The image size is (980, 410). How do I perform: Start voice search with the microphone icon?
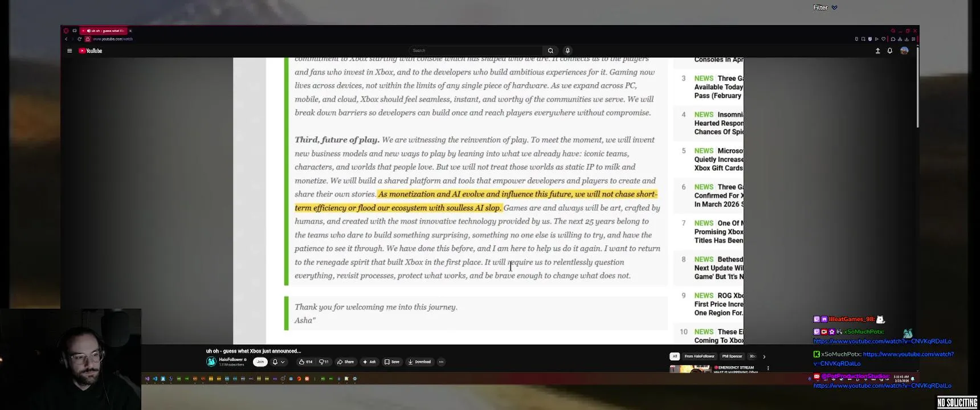coord(567,51)
